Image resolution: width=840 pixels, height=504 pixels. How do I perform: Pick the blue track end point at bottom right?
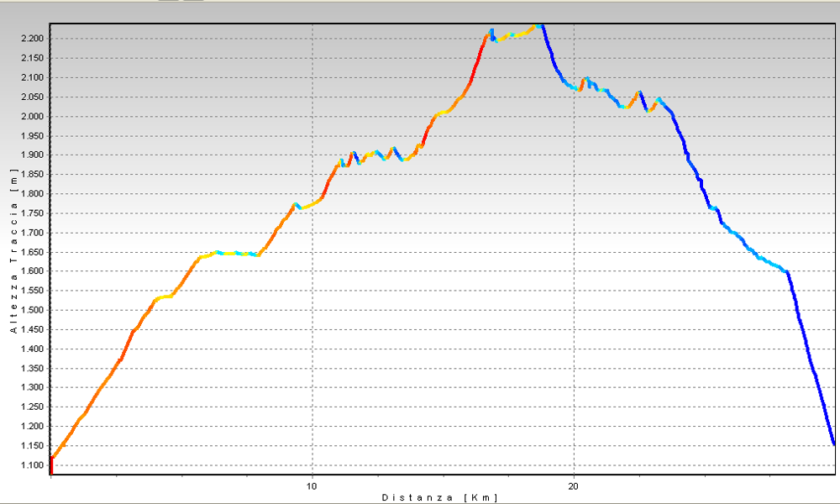[x=832, y=443]
